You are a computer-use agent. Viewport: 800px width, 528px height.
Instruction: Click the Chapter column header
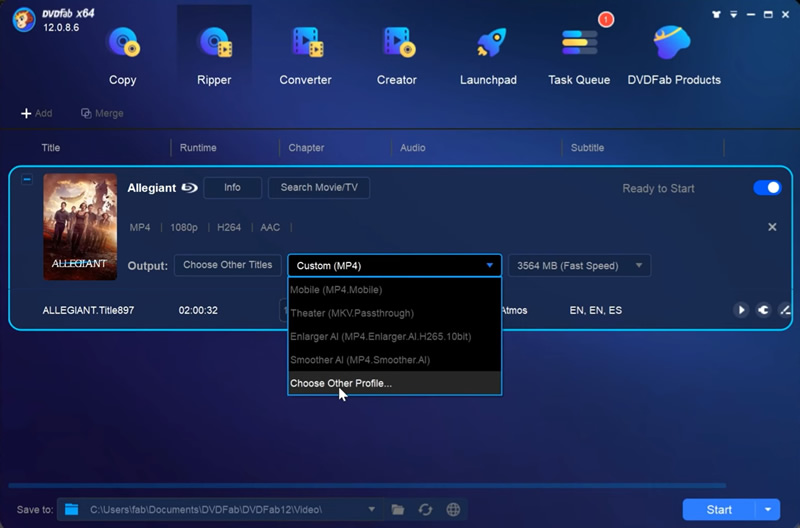point(306,148)
